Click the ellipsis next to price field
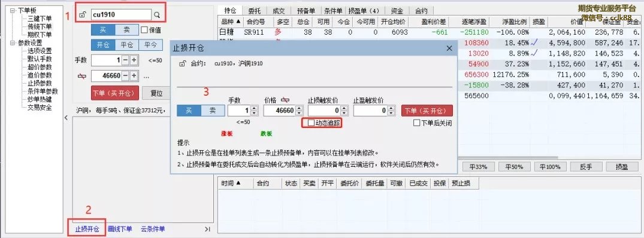The image size is (644, 238). tap(146, 76)
